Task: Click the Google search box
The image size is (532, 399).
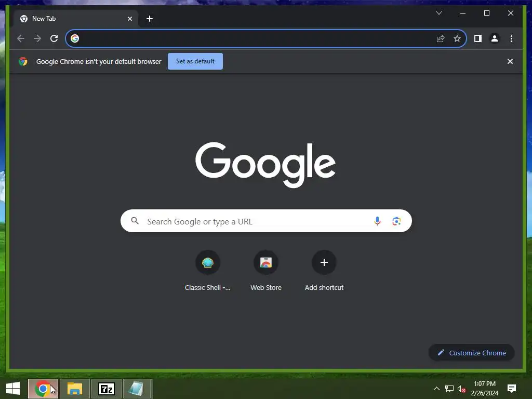Action: click(266, 221)
